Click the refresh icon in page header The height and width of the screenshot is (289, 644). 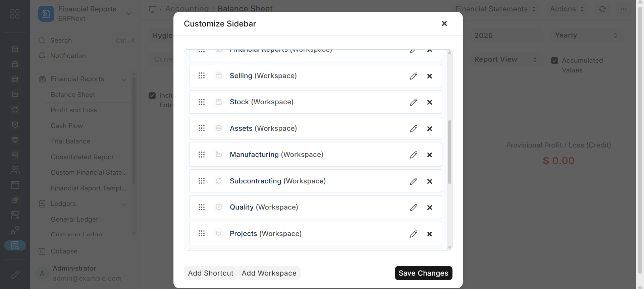click(x=602, y=9)
